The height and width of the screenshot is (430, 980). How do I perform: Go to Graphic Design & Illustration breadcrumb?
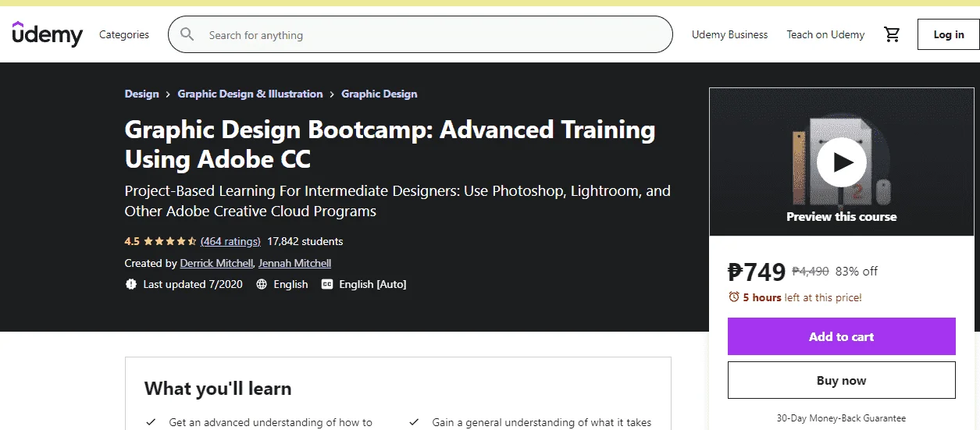(x=250, y=94)
